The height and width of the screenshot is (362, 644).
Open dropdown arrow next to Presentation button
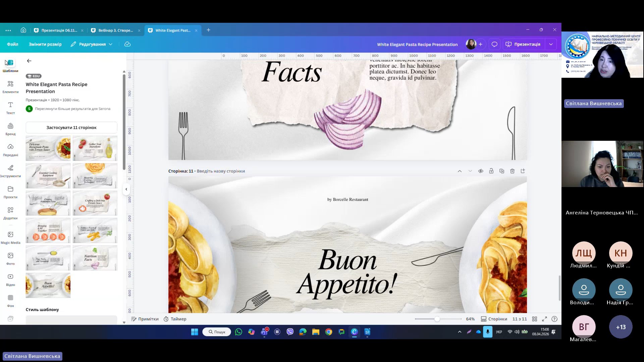click(551, 44)
